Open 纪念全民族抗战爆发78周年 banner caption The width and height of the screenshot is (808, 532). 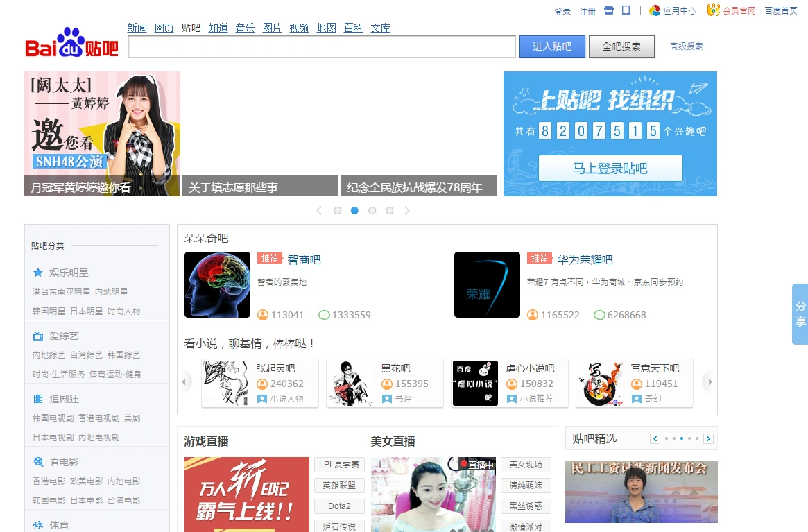[418, 186]
